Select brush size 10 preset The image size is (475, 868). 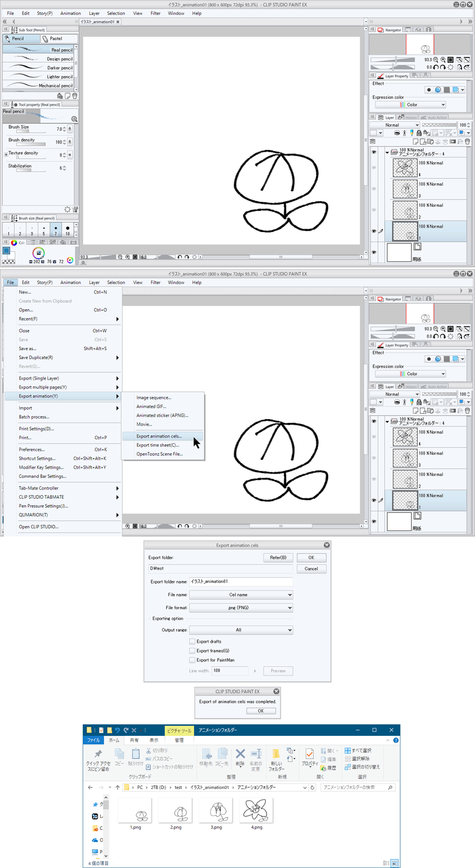pos(68,230)
